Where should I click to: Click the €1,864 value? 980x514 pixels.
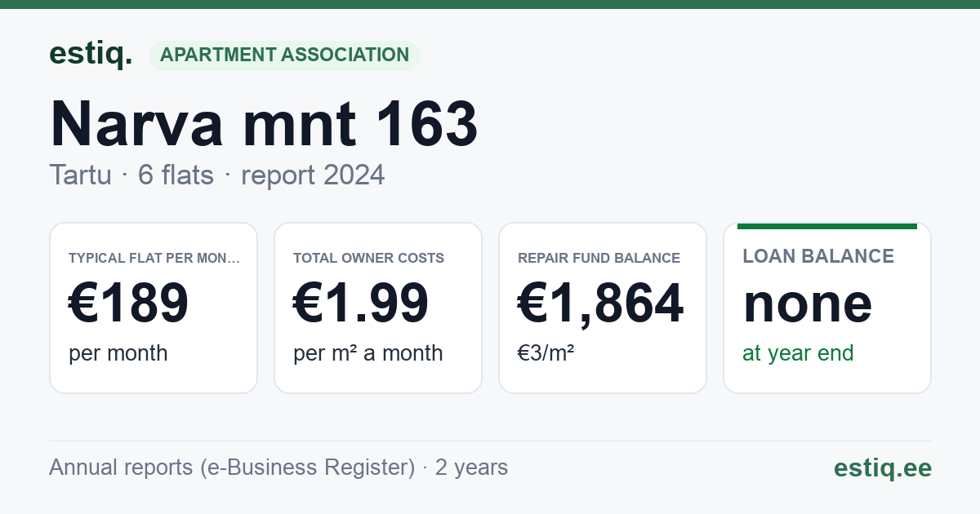pyautogui.click(x=601, y=303)
